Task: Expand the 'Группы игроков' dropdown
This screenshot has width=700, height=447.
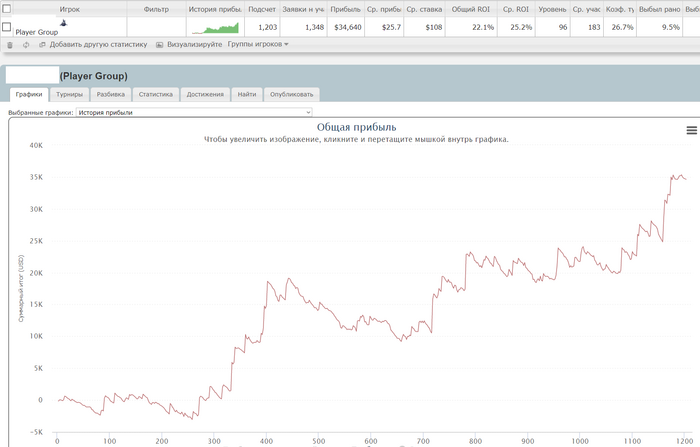Action: (x=258, y=44)
